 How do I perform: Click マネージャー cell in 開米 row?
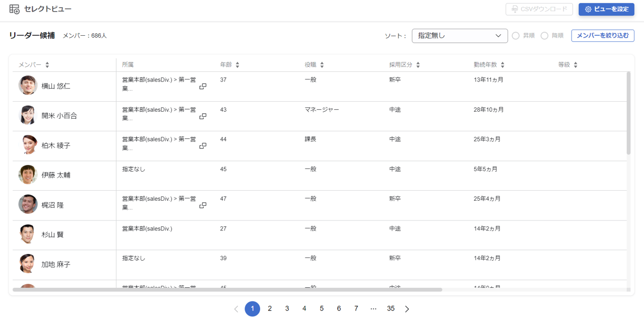click(x=322, y=110)
